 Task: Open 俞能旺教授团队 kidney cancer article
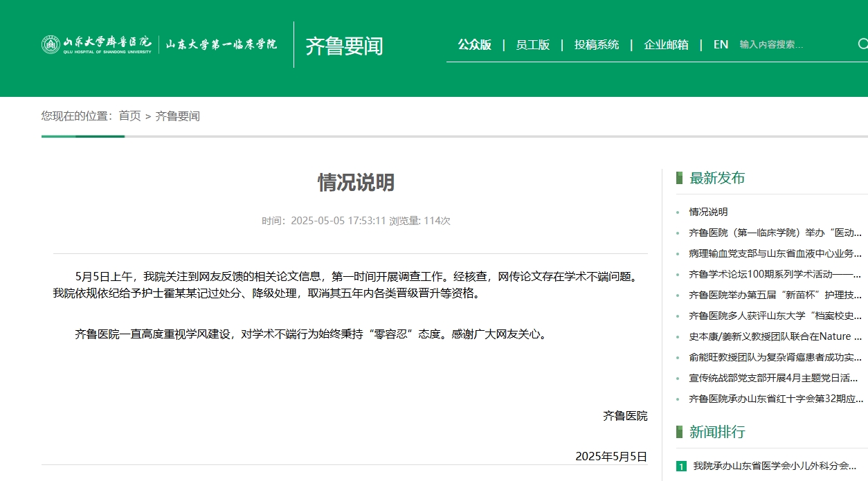(775, 357)
